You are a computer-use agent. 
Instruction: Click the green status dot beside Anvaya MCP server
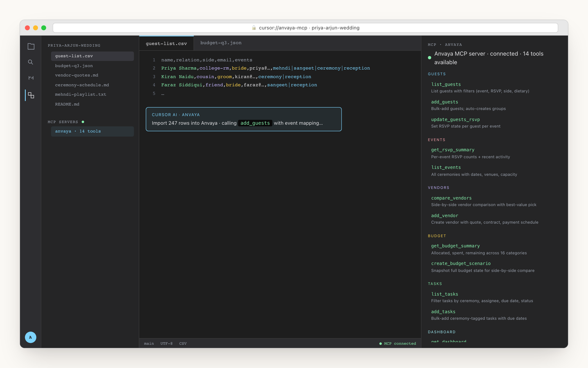pyautogui.click(x=429, y=58)
